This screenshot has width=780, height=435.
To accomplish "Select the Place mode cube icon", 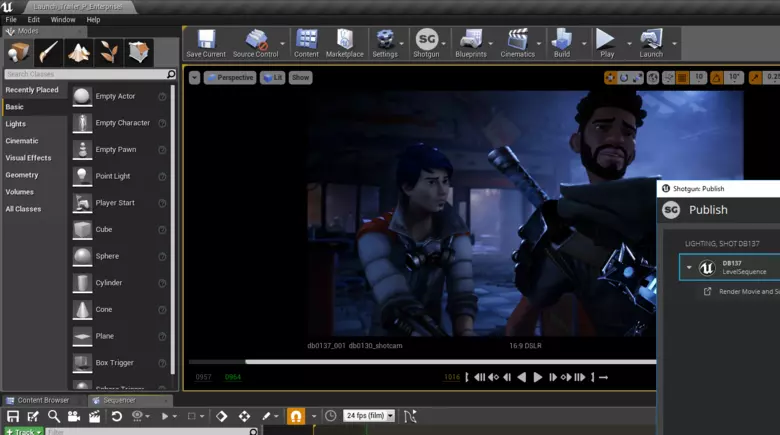I will point(18,52).
